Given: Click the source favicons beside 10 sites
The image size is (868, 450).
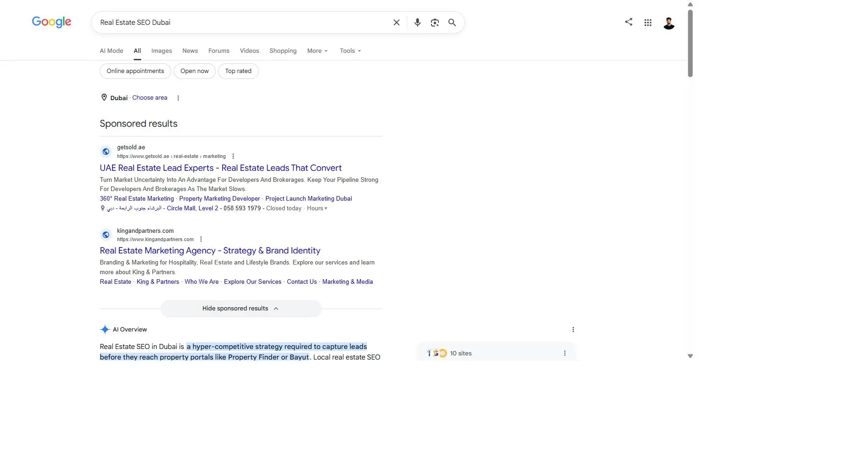Looking at the screenshot, I should point(437,353).
